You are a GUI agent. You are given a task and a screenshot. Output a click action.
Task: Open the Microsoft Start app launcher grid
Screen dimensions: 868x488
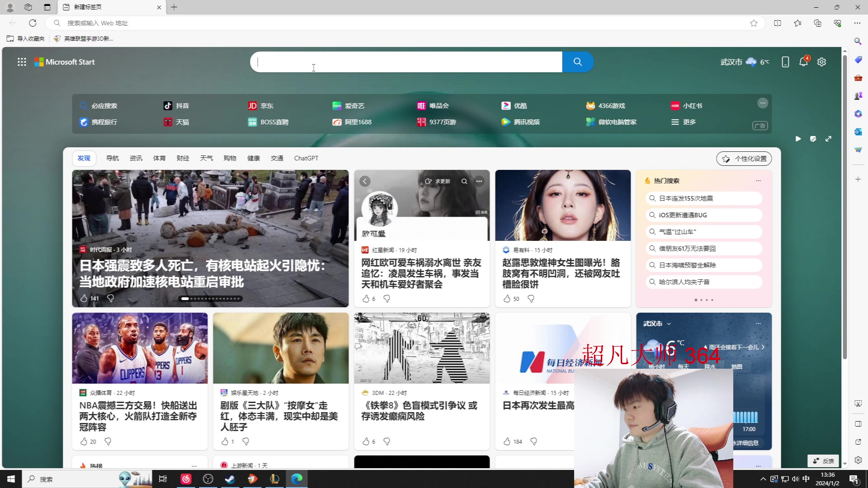pos(22,62)
